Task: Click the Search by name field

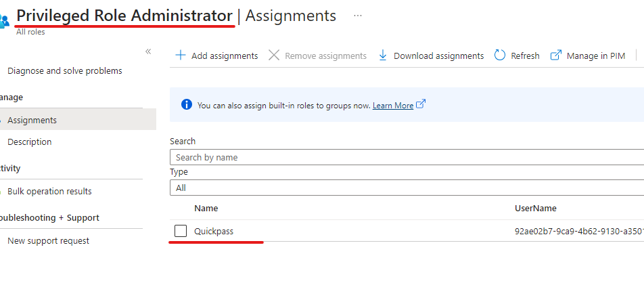Action: [407, 157]
